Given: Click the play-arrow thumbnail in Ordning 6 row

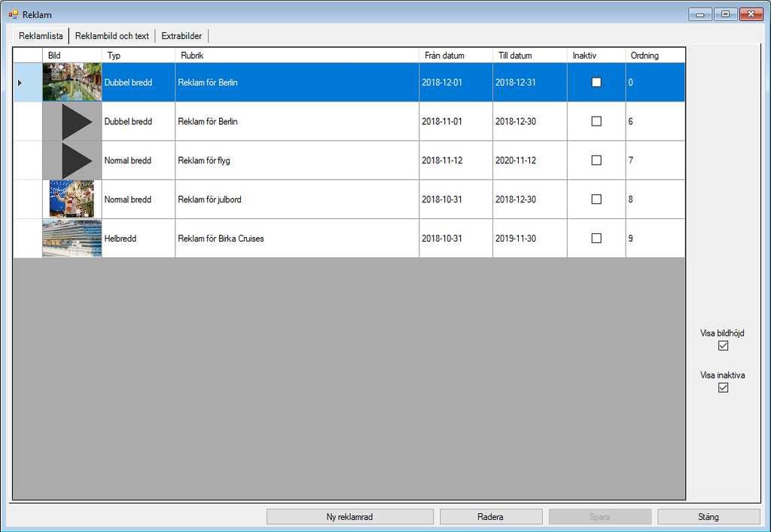Looking at the screenshot, I should pyautogui.click(x=72, y=121).
